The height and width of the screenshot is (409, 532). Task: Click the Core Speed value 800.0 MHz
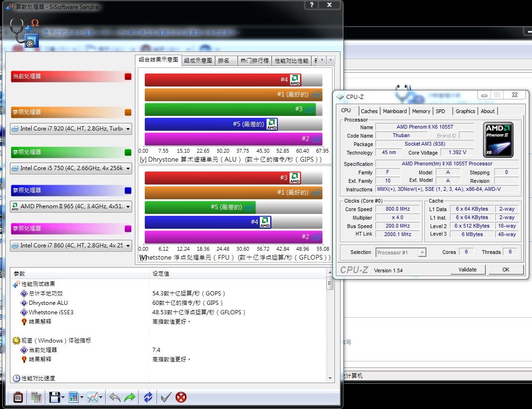pyautogui.click(x=398, y=209)
